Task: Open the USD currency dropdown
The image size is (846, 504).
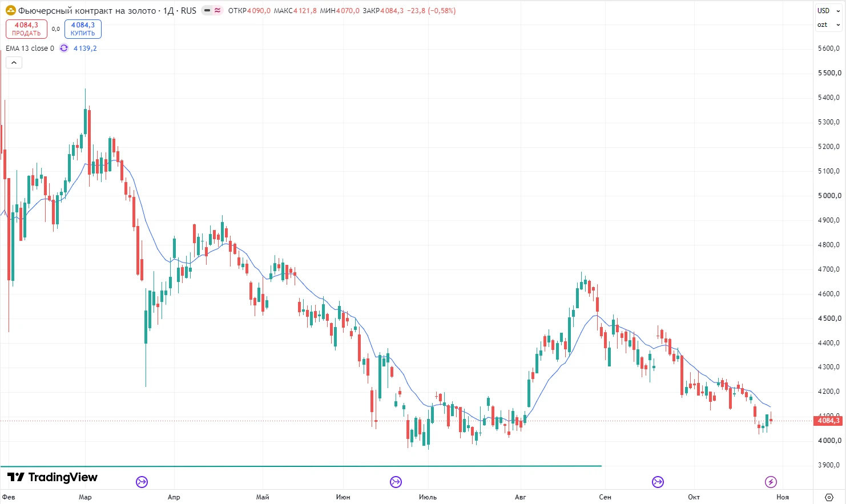Action: pos(829,10)
